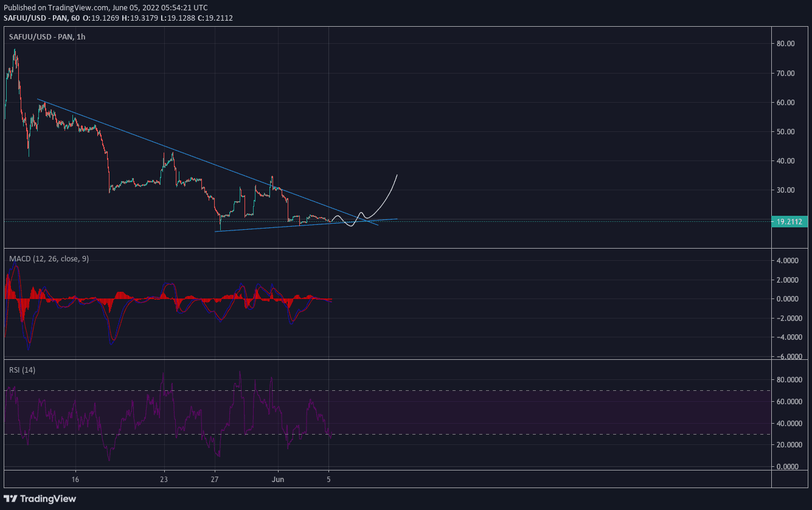
Task: Click the Published on TradingView.com header text
Action: (105, 7)
